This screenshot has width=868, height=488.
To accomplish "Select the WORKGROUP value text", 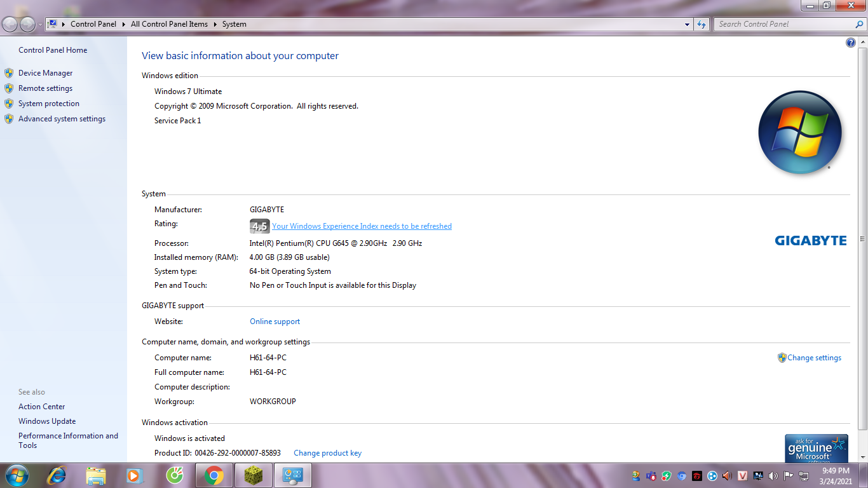I will 273,402.
